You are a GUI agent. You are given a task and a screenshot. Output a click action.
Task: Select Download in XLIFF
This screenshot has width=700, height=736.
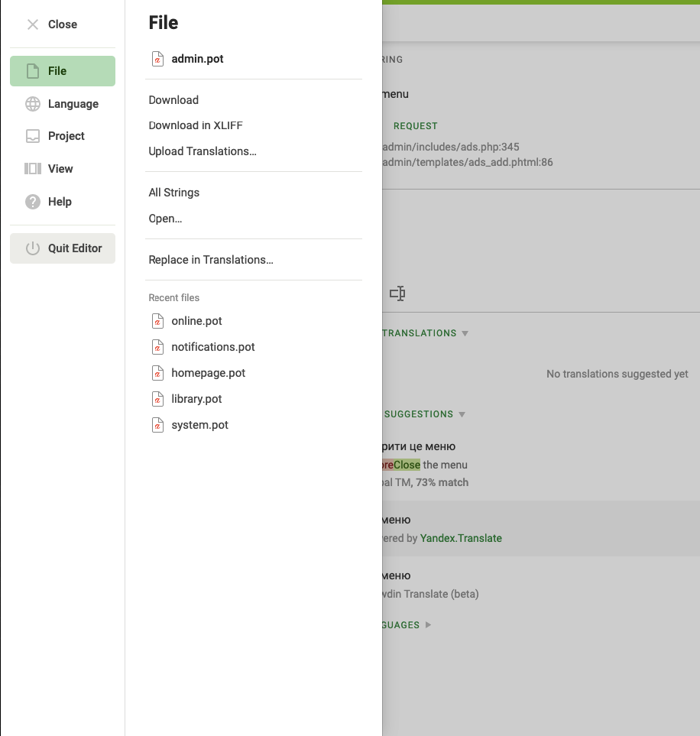coord(196,125)
